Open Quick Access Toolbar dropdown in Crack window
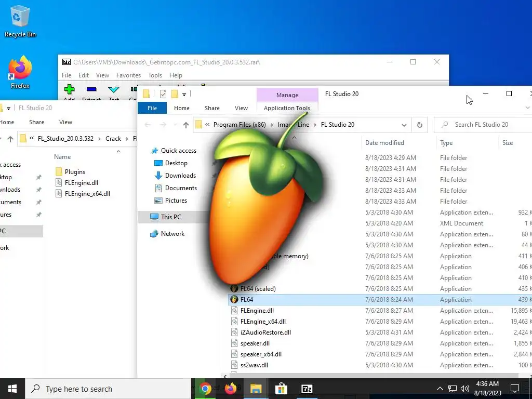 click(8, 108)
